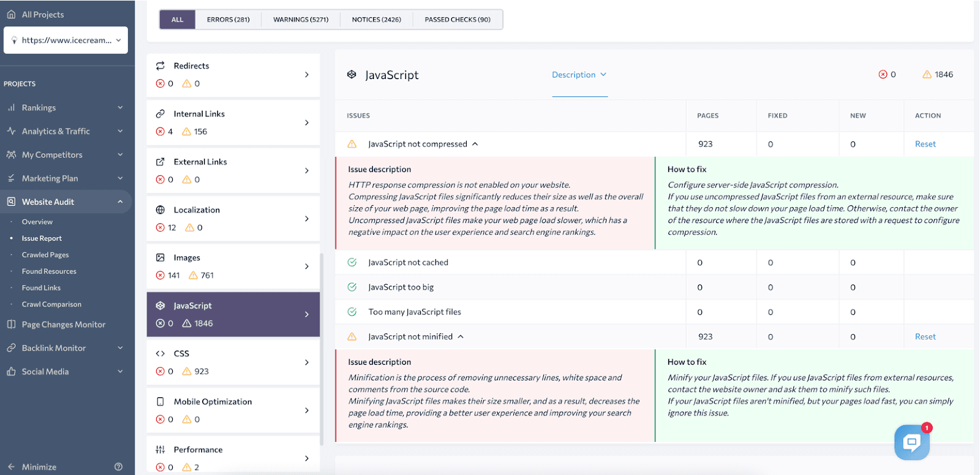Click the Internal Links chain icon

(160, 113)
